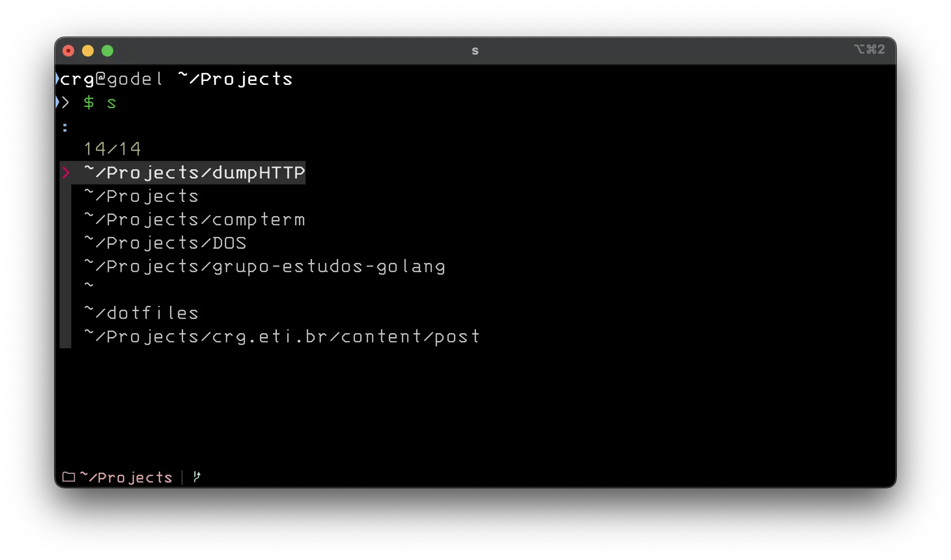Select ~/Projects/grupo-estudos-golang entry
Image resolution: width=951 pixels, height=560 pixels.
(x=265, y=266)
